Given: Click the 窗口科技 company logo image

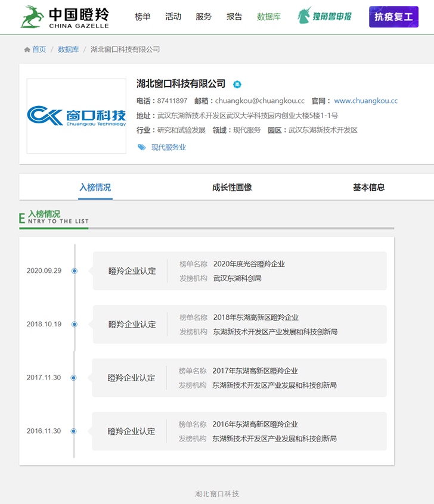Looking at the screenshot, I should (76, 116).
